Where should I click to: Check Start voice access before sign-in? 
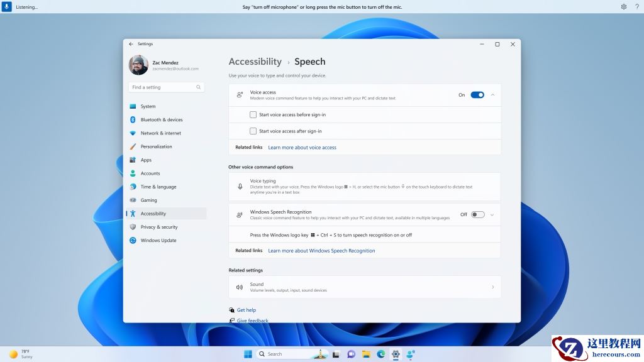click(x=253, y=114)
